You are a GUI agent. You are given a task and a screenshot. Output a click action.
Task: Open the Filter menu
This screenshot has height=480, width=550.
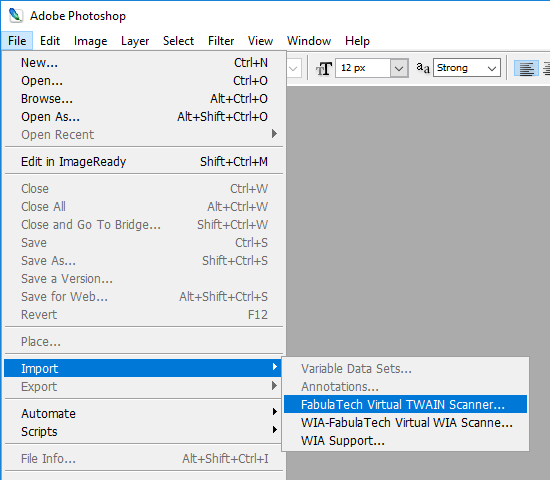221,41
